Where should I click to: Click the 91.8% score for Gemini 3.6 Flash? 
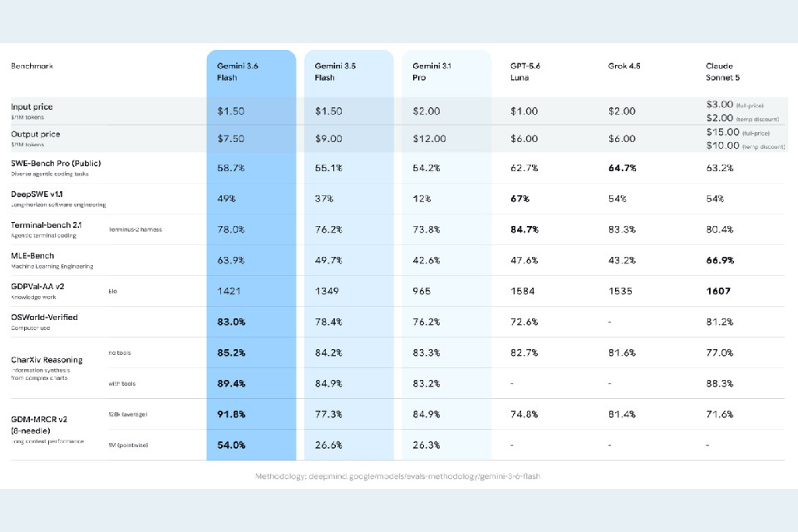[x=232, y=415]
